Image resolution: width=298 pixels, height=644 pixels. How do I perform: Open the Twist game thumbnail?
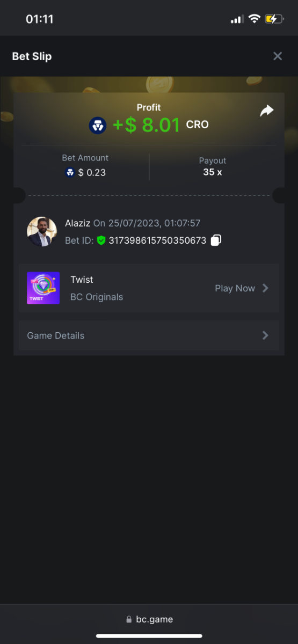(x=43, y=288)
